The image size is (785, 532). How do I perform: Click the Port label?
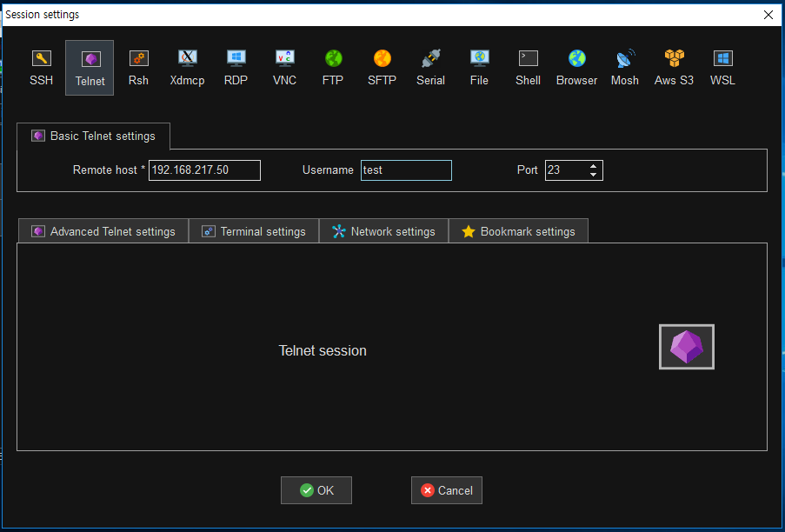point(527,170)
